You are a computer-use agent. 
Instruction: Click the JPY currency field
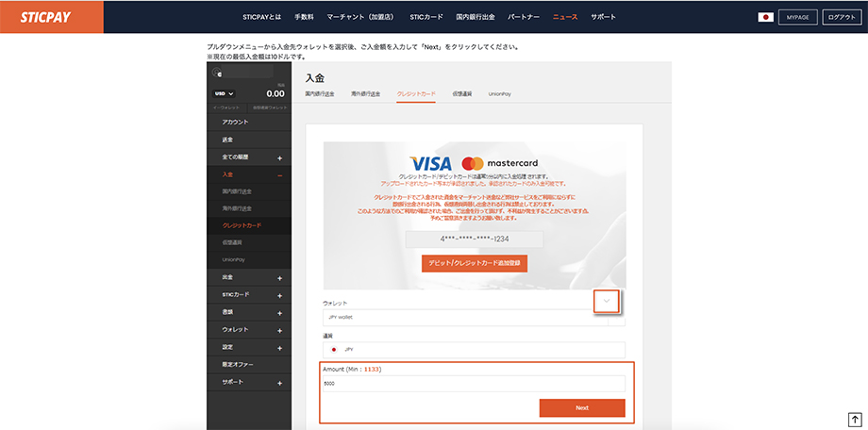[474, 350]
